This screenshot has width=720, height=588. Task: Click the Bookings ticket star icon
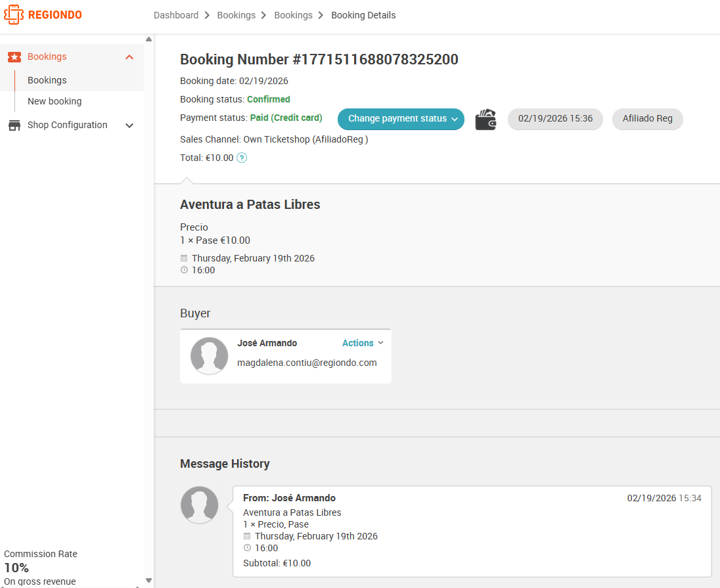14,57
